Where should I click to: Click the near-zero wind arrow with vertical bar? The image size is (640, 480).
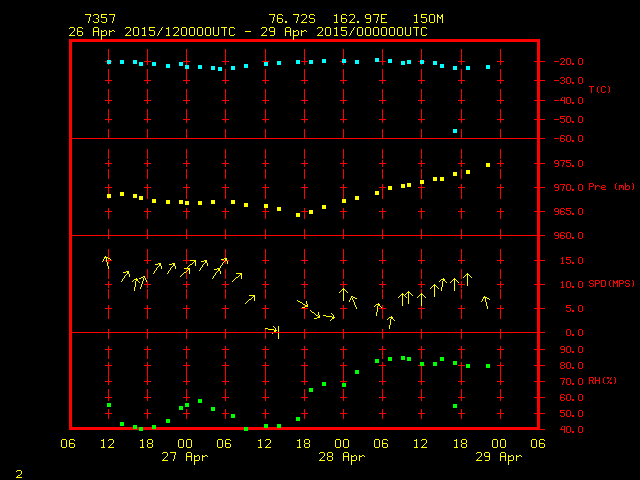pos(273,330)
